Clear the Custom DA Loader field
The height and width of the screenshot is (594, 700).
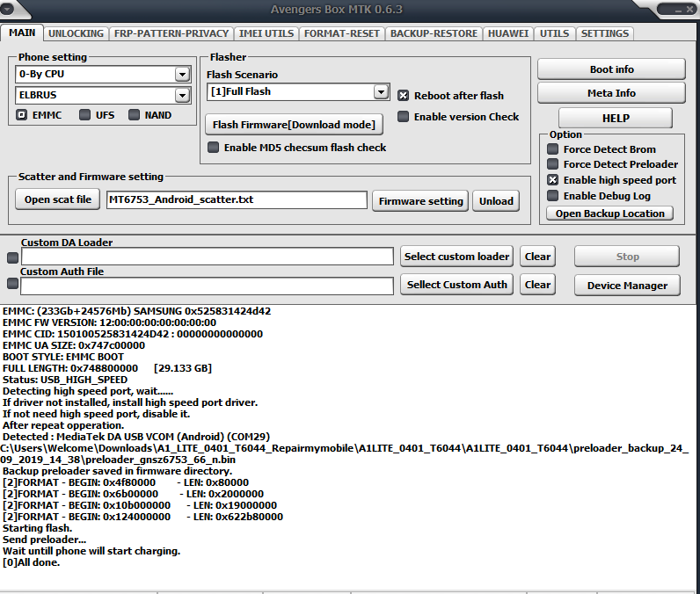537,257
